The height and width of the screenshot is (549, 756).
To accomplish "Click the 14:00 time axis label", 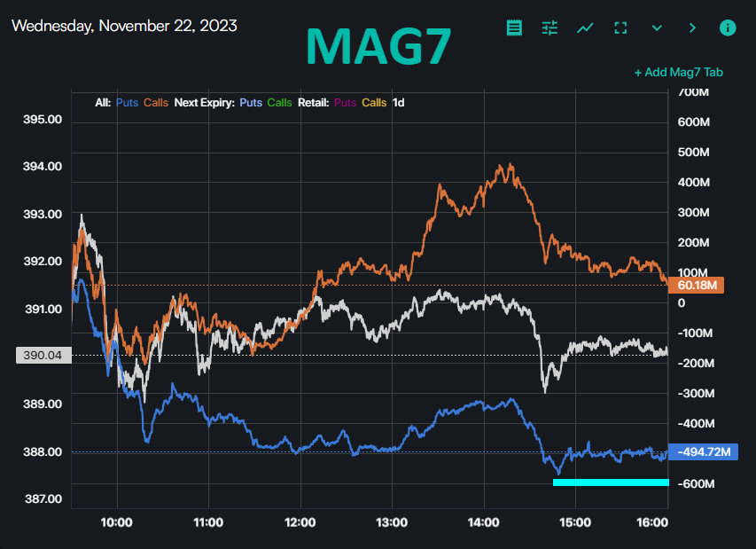I will click(484, 522).
